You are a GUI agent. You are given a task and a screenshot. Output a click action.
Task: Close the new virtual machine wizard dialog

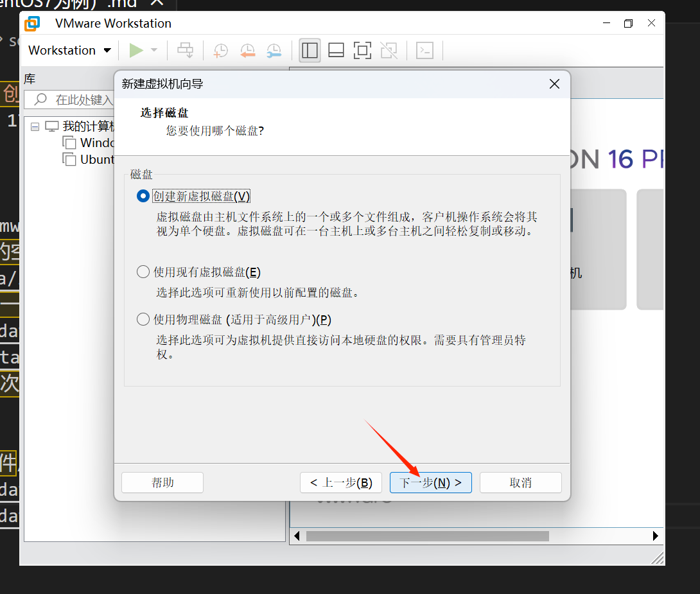pyautogui.click(x=554, y=84)
